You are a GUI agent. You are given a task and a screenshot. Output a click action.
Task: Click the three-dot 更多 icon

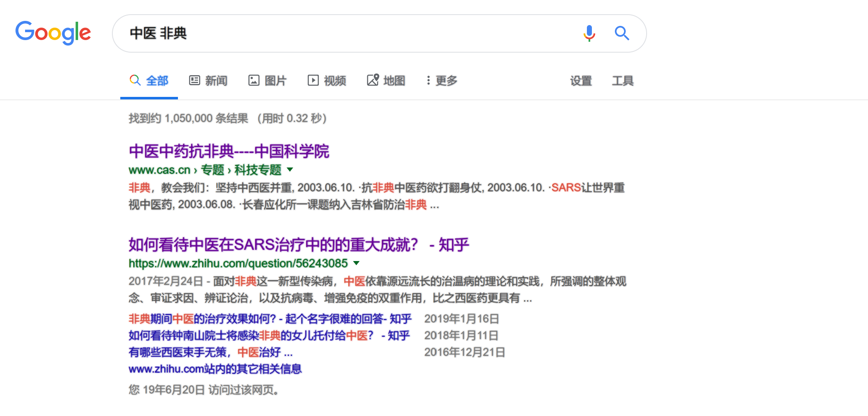(x=428, y=80)
